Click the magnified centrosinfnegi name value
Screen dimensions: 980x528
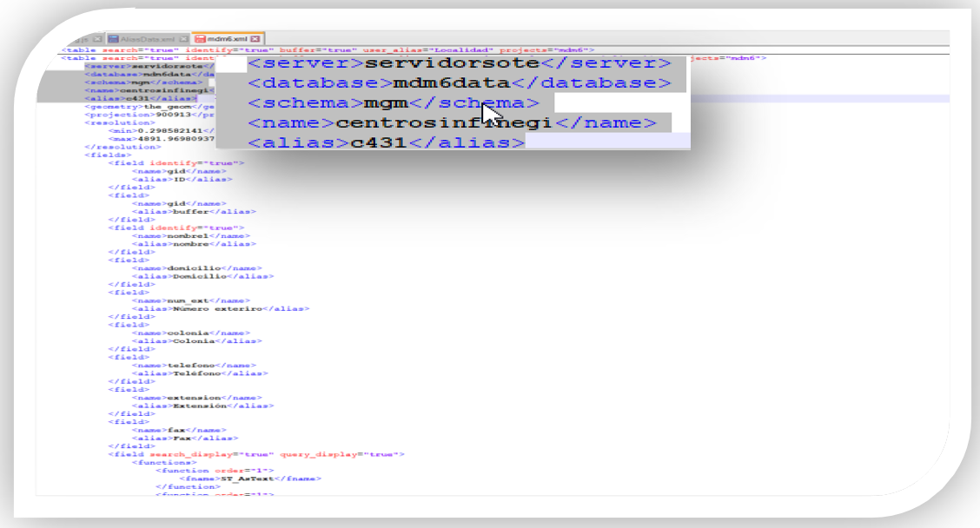[443, 122]
